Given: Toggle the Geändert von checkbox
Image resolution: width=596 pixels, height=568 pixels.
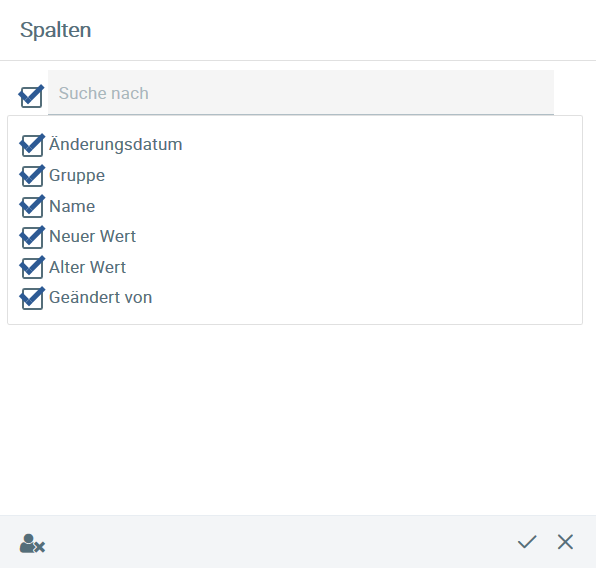Looking at the screenshot, I should click(32, 298).
